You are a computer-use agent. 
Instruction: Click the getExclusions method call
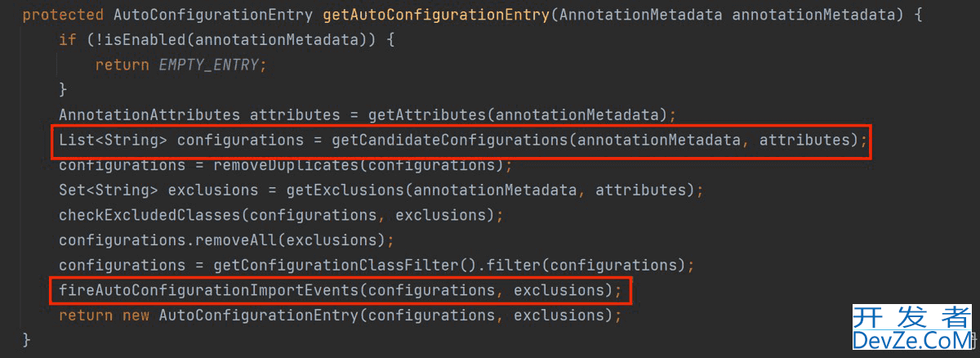click(345, 190)
